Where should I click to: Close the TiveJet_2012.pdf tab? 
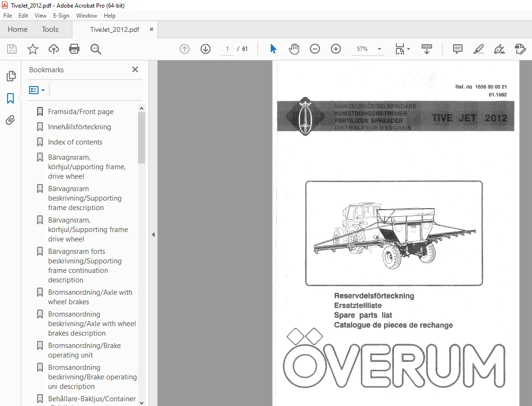(151, 29)
